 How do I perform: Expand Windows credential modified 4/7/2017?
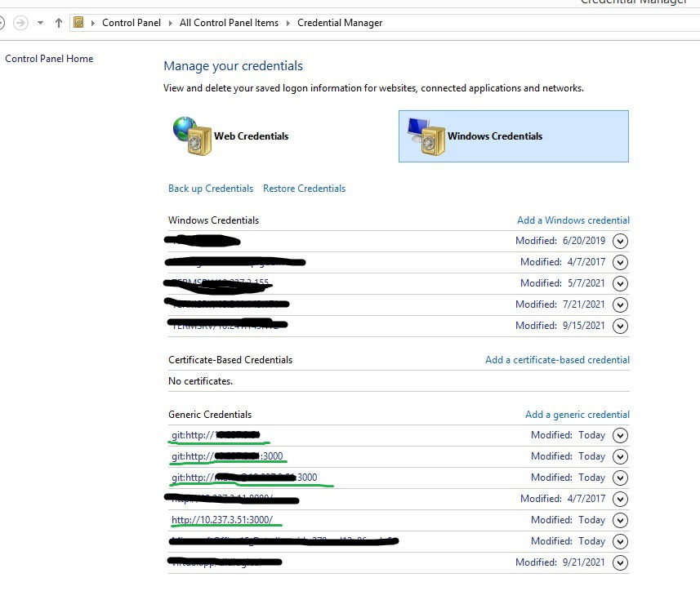click(620, 262)
